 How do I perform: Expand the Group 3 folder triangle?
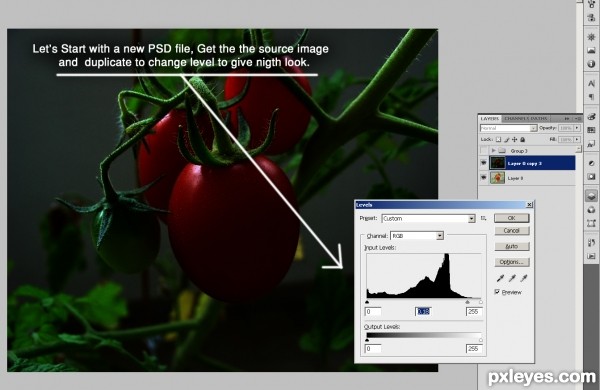tap(494, 151)
